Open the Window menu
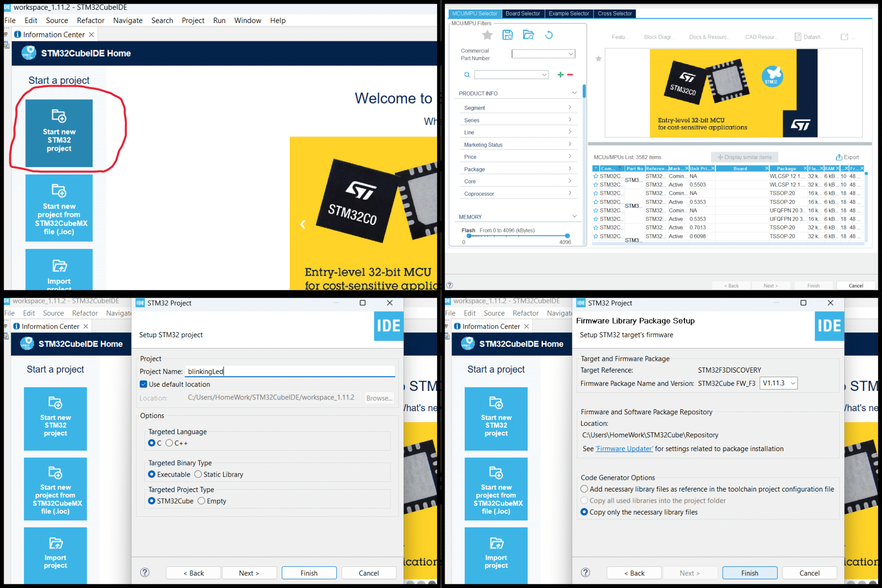This screenshot has width=882, height=588. [x=247, y=20]
